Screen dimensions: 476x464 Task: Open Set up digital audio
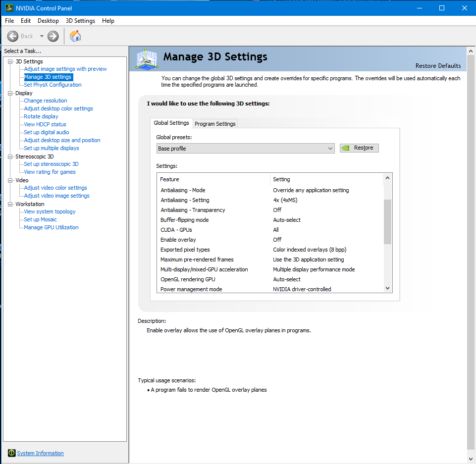tap(47, 132)
